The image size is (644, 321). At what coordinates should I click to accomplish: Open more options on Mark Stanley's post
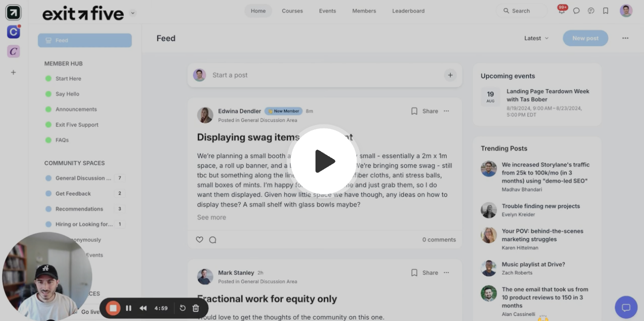coord(446,272)
